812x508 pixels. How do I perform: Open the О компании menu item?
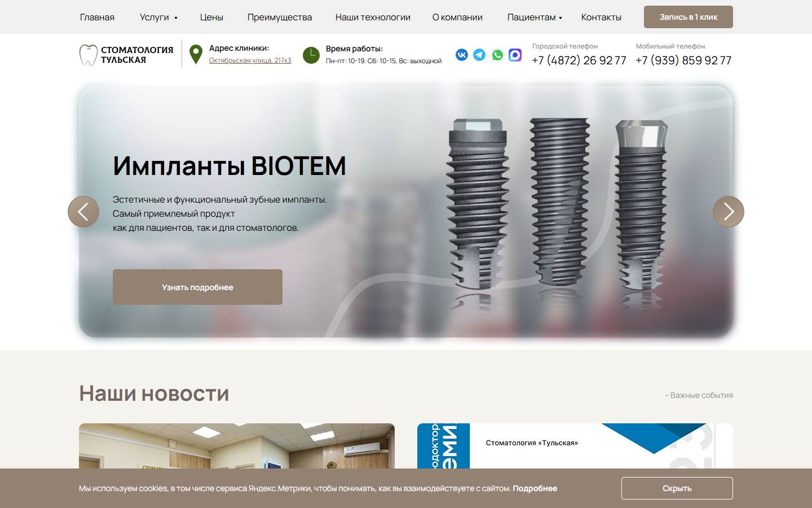pyautogui.click(x=457, y=17)
